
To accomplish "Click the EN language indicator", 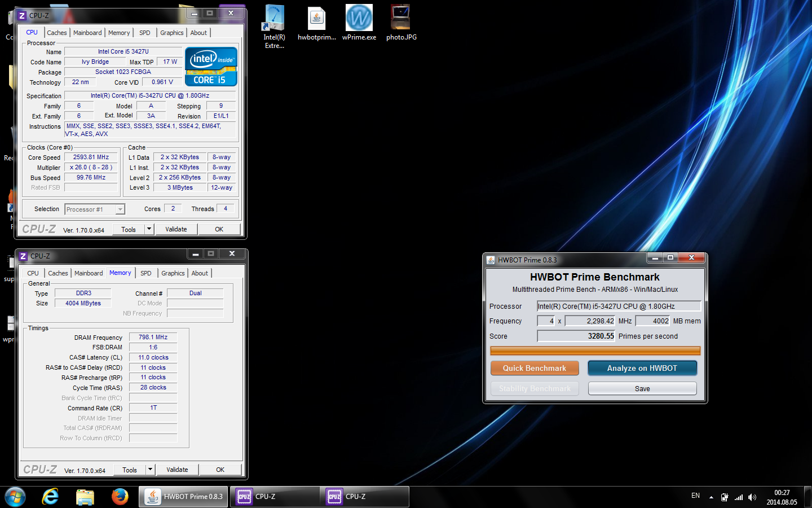I will click(x=695, y=496).
